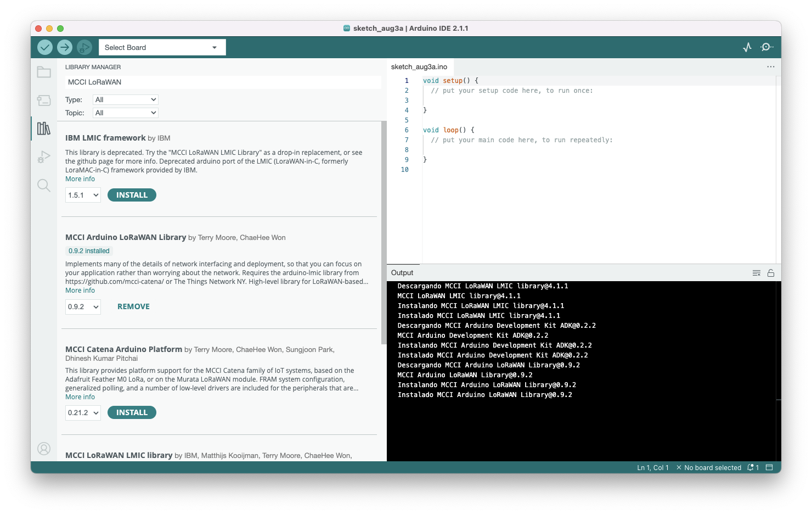This screenshot has height=514, width=812.
Task: Open the Serial Plotter
Action: pos(747,47)
